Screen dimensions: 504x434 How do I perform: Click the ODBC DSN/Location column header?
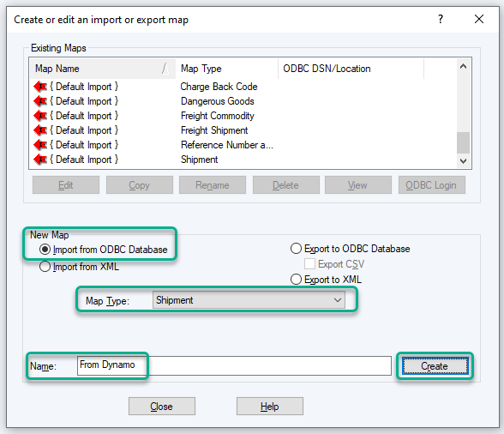[351, 69]
